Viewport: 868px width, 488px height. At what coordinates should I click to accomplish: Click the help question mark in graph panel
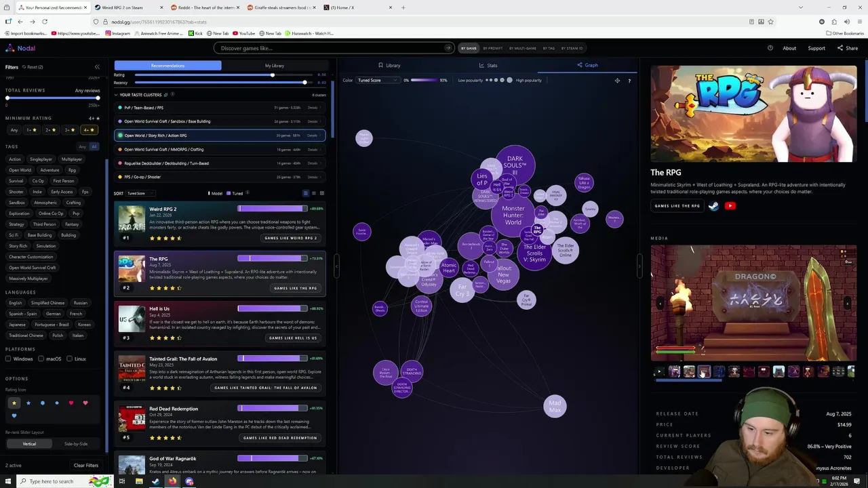[629, 81]
